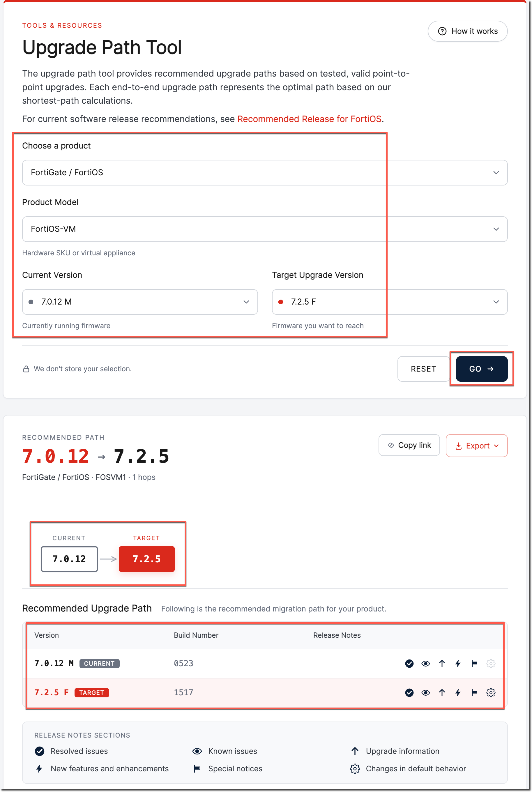
Task: Click the Resolved issues legend checkmark icon
Action: pyautogui.click(x=40, y=751)
